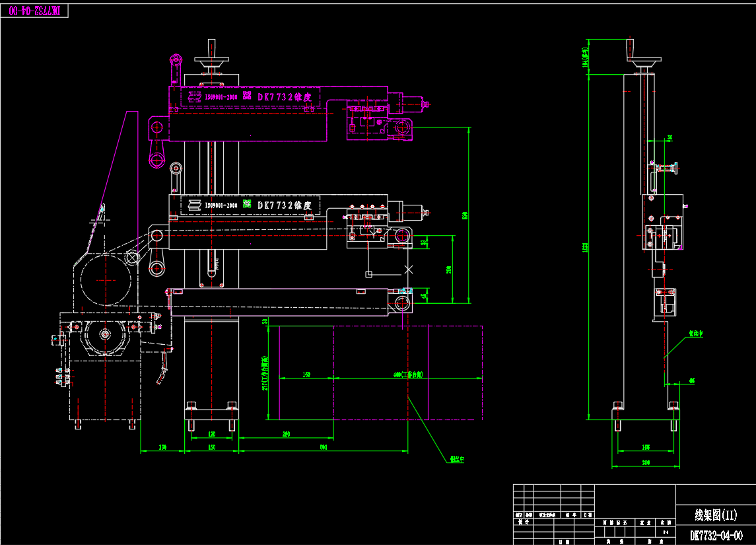
Task: Click the handwheel atop the side-view column
Action: [642, 62]
